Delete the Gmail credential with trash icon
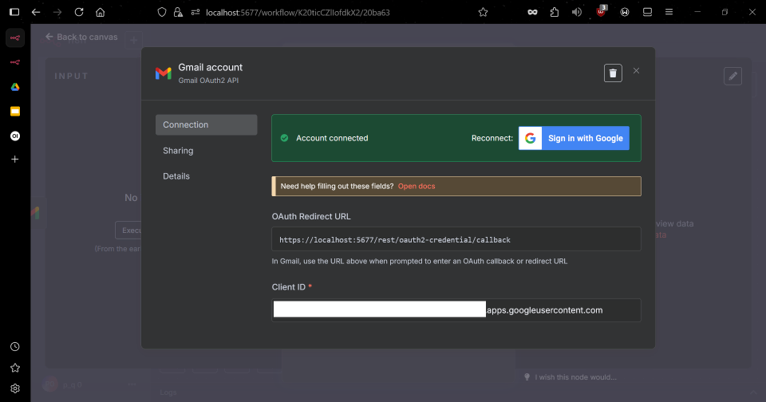This screenshot has height=402, width=766. coord(613,73)
